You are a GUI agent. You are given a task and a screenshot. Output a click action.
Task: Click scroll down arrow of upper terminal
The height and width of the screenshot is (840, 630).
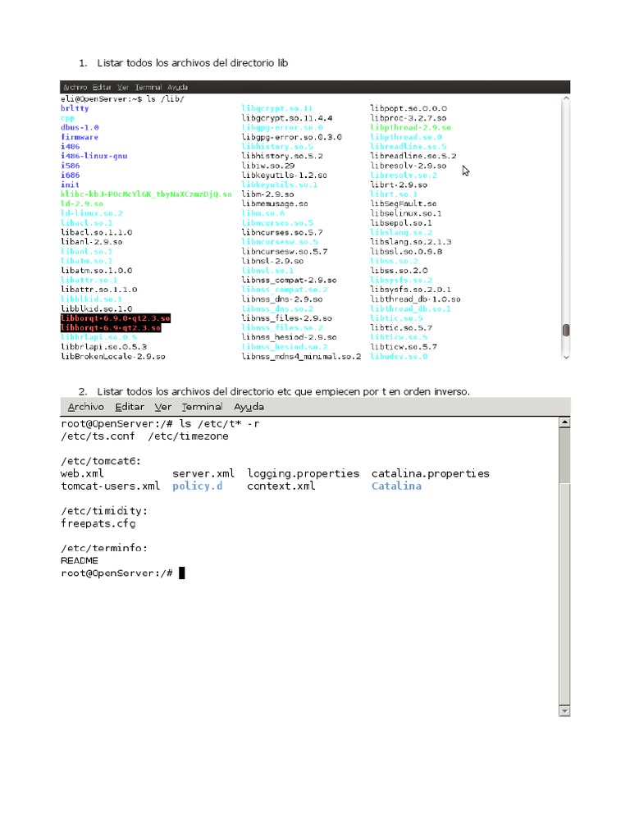tap(566, 357)
